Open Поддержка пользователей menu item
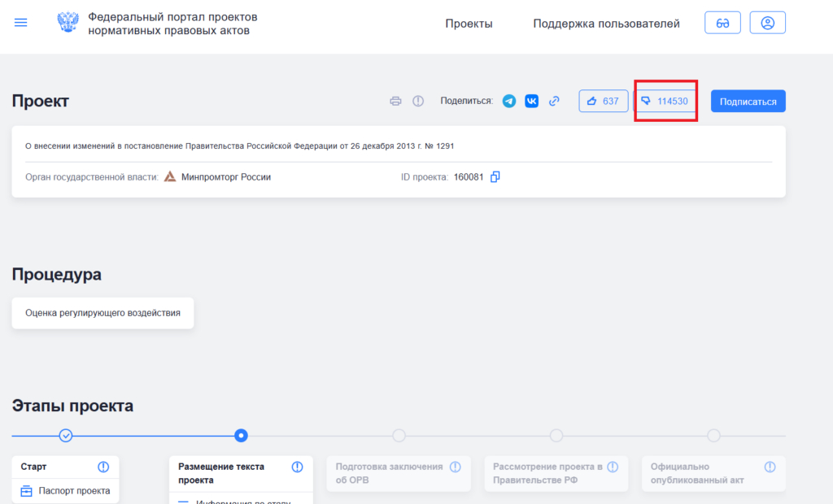The image size is (833, 504). (x=606, y=24)
